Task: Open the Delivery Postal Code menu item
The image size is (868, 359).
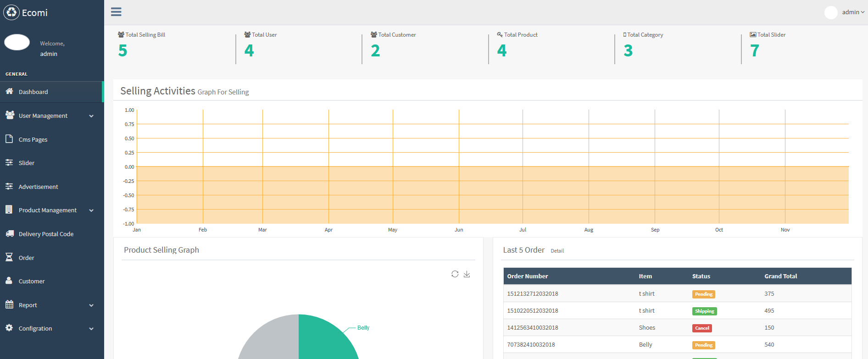Action: (x=52, y=234)
